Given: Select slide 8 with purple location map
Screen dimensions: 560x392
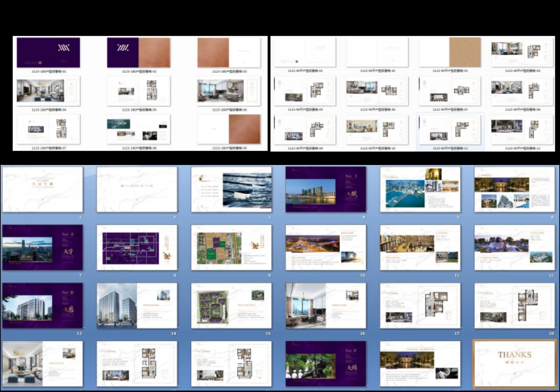Looking at the screenshot, I should click(137, 248).
